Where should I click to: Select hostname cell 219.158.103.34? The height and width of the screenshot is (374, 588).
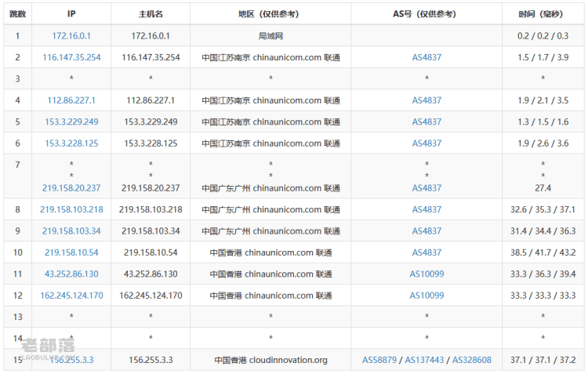(151, 231)
